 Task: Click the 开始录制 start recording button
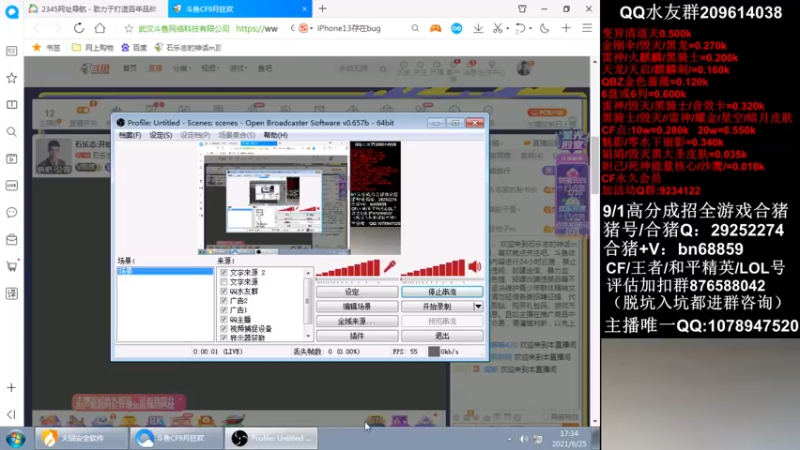[437, 307]
